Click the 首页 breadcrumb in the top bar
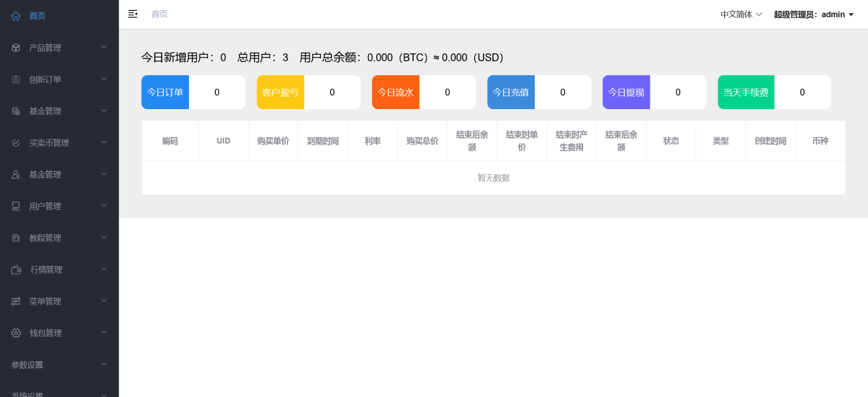Screen dimensions: 868x397 coord(160,14)
